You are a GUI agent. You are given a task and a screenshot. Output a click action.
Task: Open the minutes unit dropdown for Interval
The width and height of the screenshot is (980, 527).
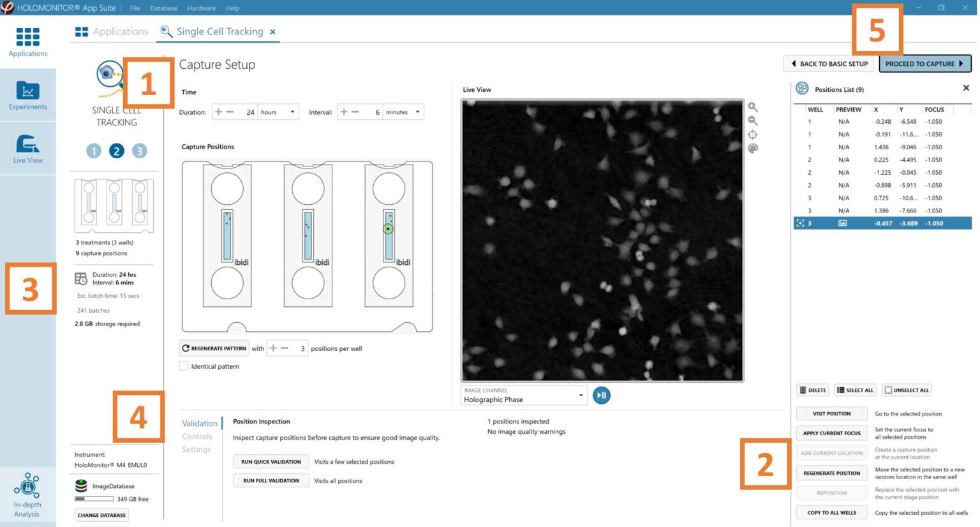coord(416,112)
